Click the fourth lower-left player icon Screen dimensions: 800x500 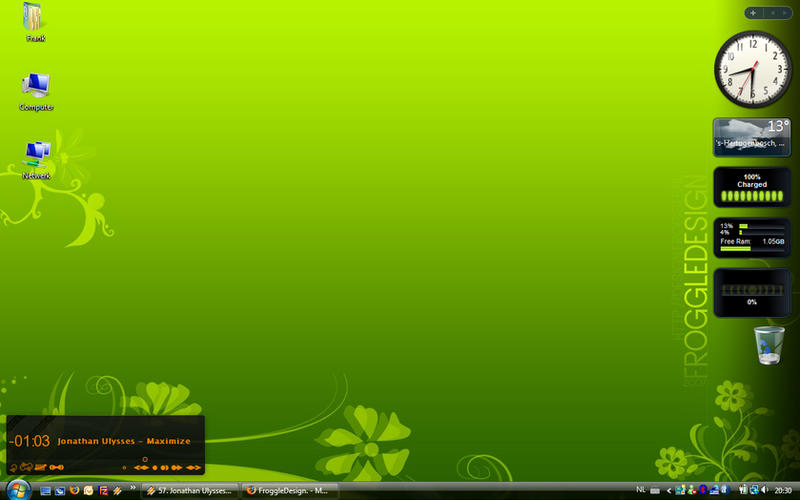[x=57, y=467]
